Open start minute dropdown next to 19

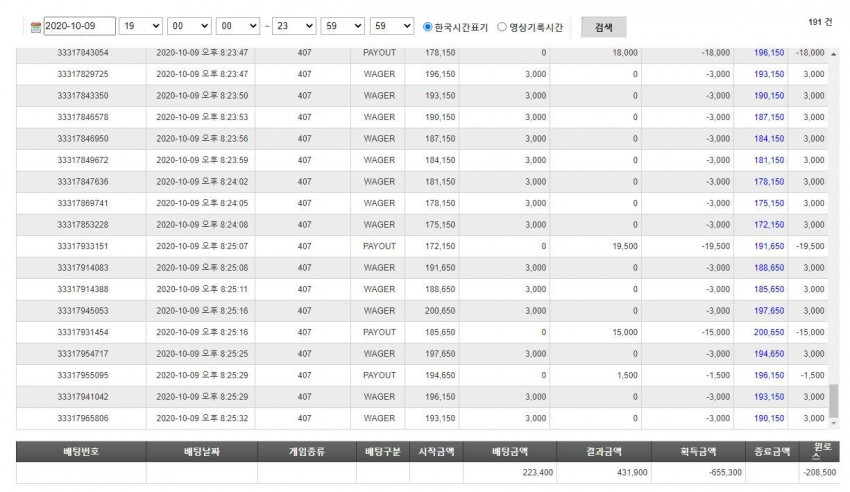click(x=189, y=26)
